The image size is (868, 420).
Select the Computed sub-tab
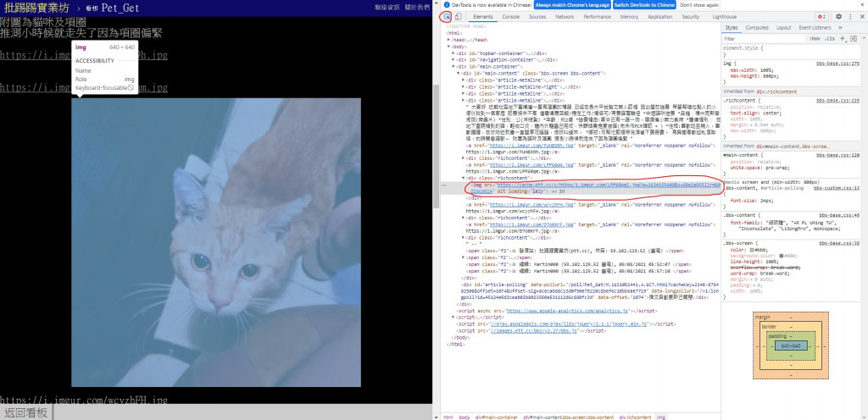coord(757,28)
